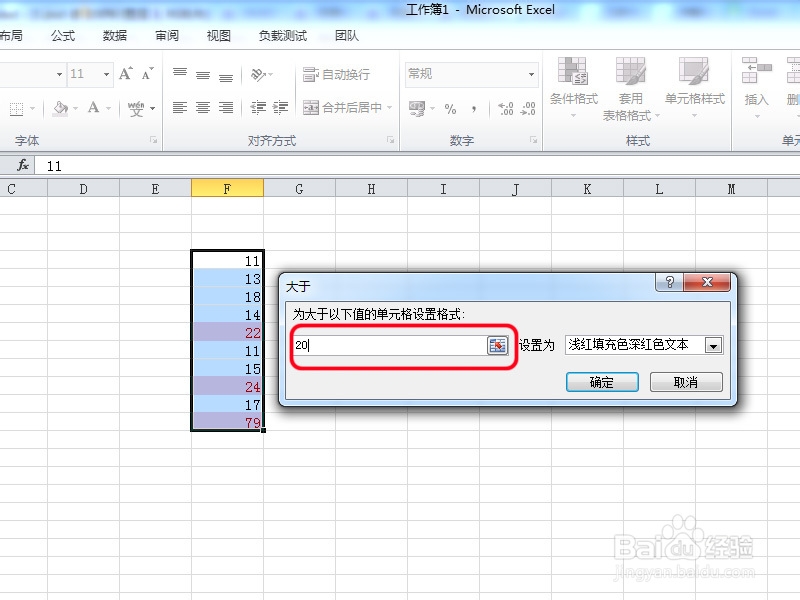Switch to the 数据 ribbon tab
The width and height of the screenshot is (800, 600).
click(113, 35)
